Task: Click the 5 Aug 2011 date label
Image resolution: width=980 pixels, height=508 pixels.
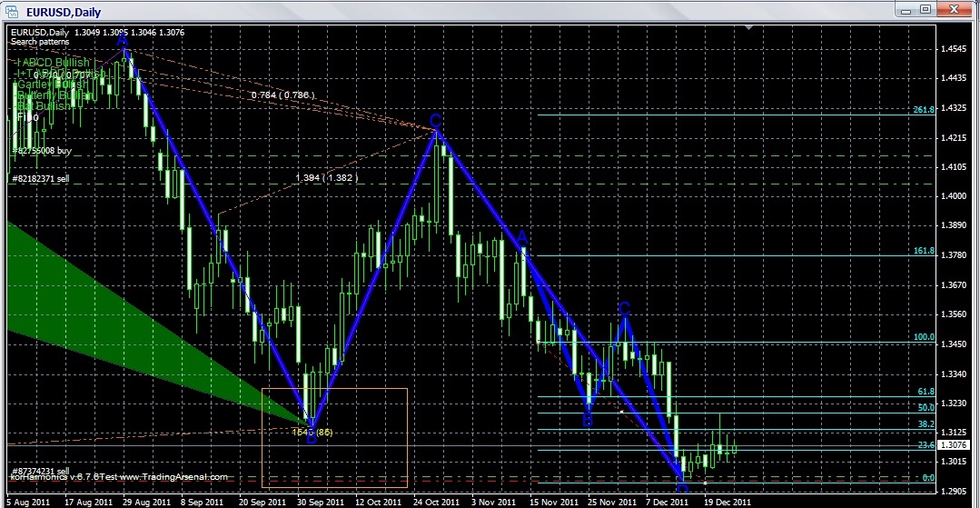Action: tap(29, 502)
